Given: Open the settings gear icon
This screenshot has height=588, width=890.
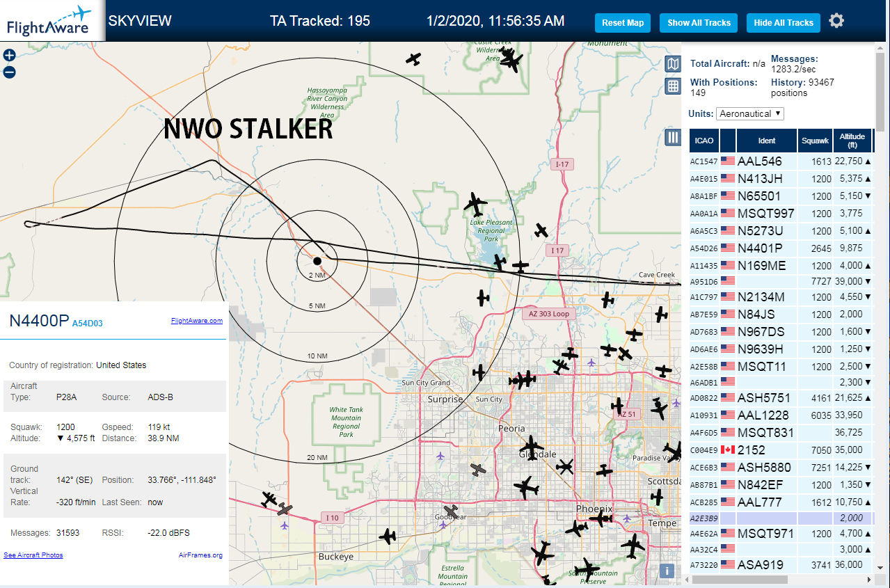Looking at the screenshot, I should click(836, 21).
